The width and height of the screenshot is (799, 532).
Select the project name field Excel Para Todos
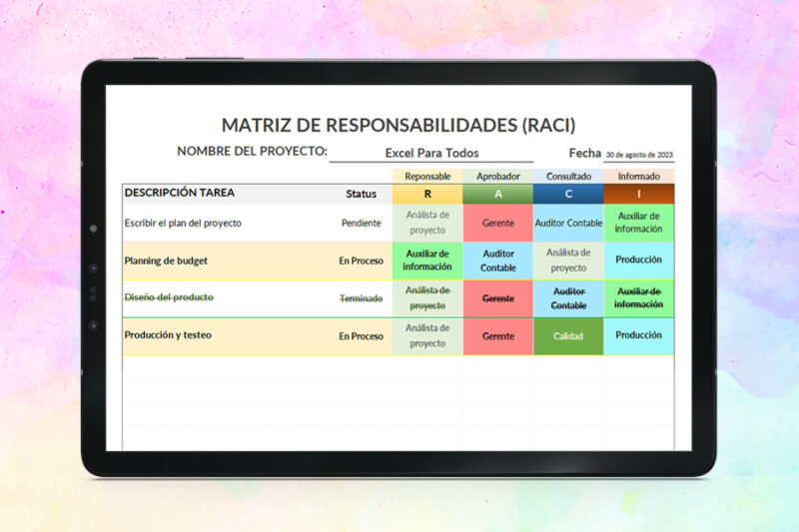(x=431, y=154)
